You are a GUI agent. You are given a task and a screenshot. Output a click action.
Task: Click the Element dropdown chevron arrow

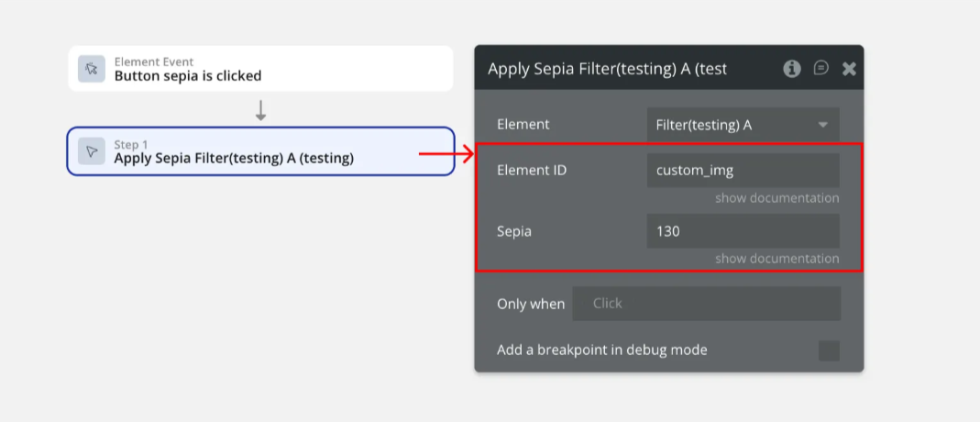[822, 125]
